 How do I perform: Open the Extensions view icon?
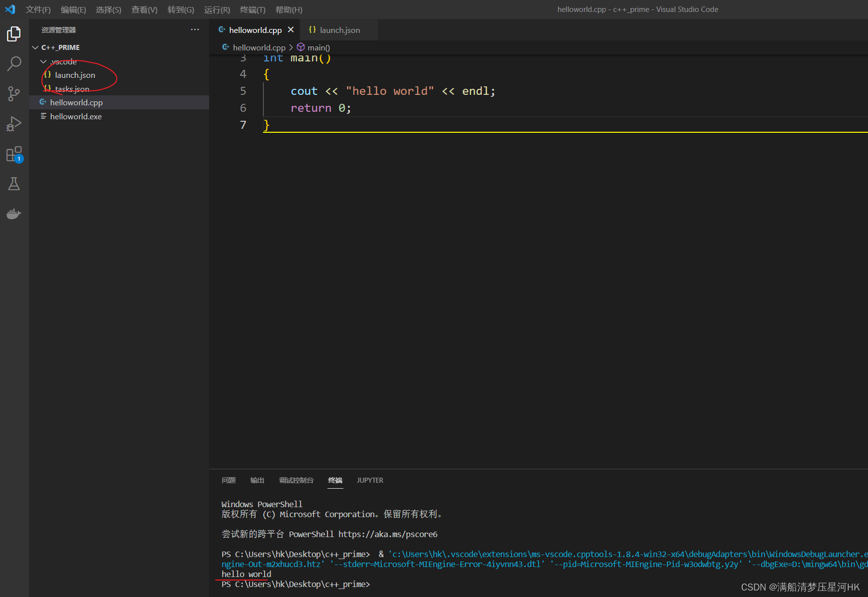point(14,154)
